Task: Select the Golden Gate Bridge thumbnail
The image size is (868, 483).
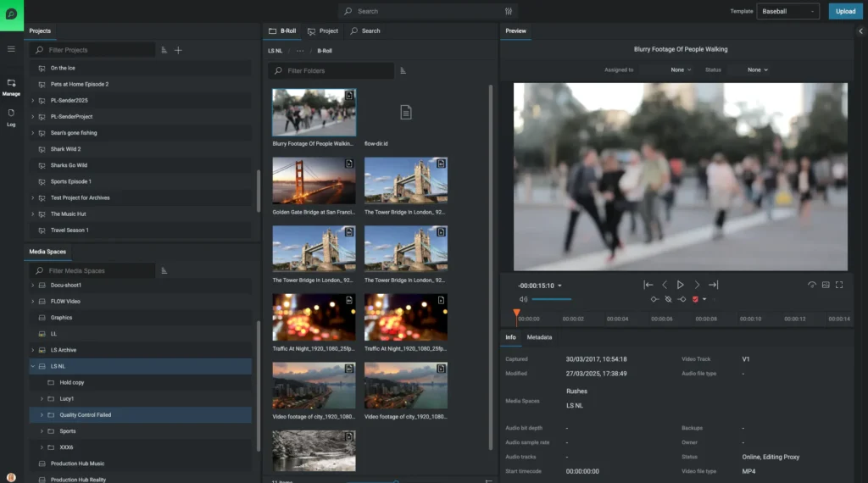Action: (314, 180)
